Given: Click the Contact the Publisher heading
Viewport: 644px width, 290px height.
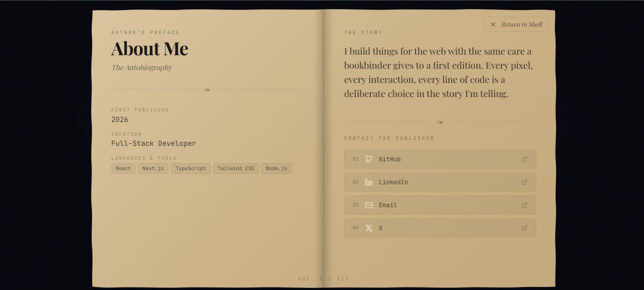Looking at the screenshot, I should [x=389, y=138].
